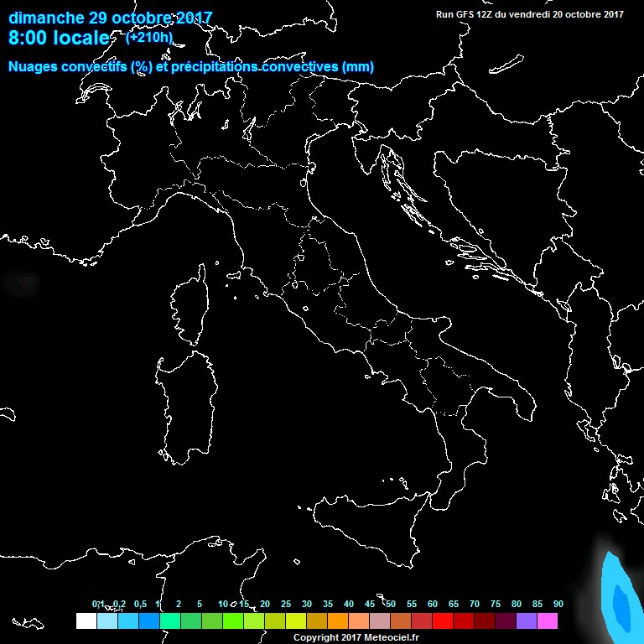This screenshot has height=644, width=644.
Task: Pick the purple swatch between 80 and 85
Action: pos(527,621)
